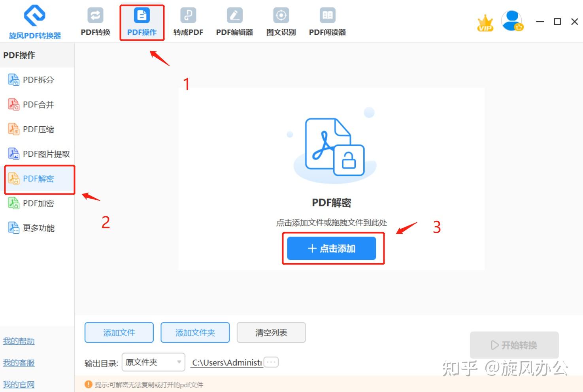Click the PDF解密 heading under illustration
The image size is (583, 392).
pyautogui.click(x=331, y=203)
